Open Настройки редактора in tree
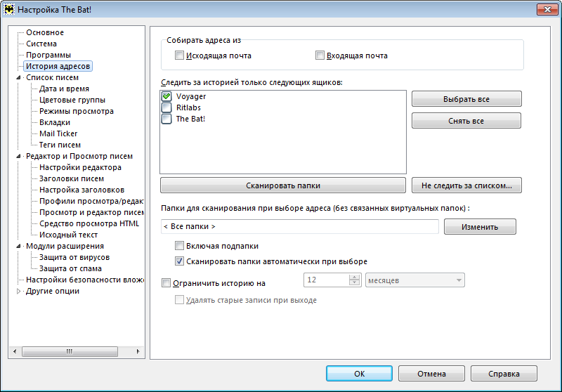Image resolution: width=562 pixels, height=392 pixels. coord(80,167)
